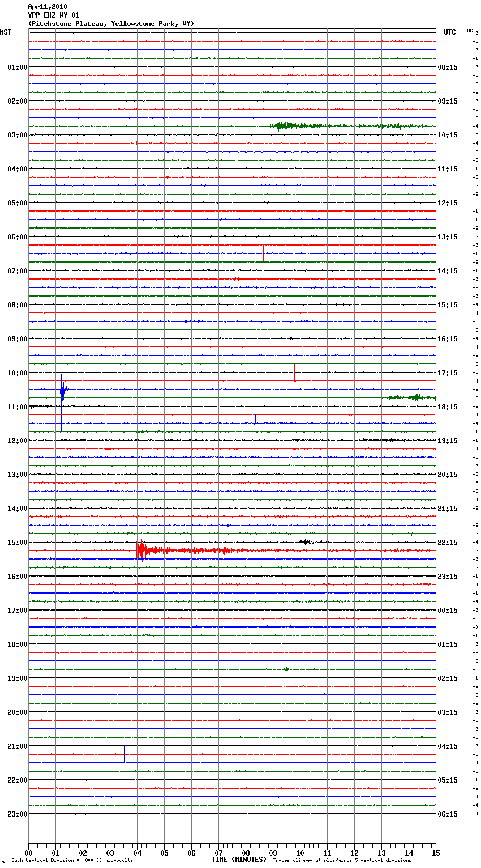
Task: Select the station code YPP EHZ WY 01
Action: point(53,15)
